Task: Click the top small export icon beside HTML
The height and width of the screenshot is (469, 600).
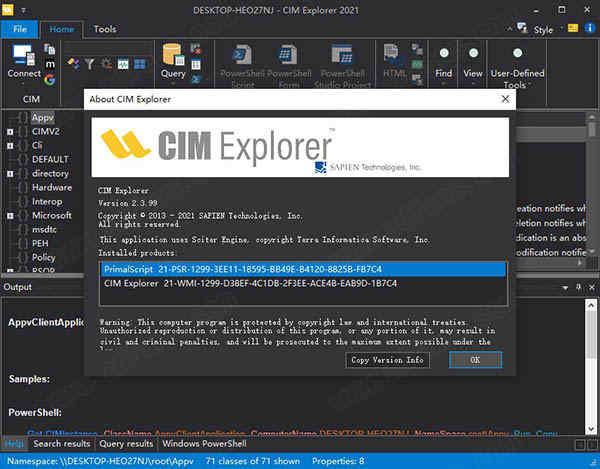Action: [417, 49]
